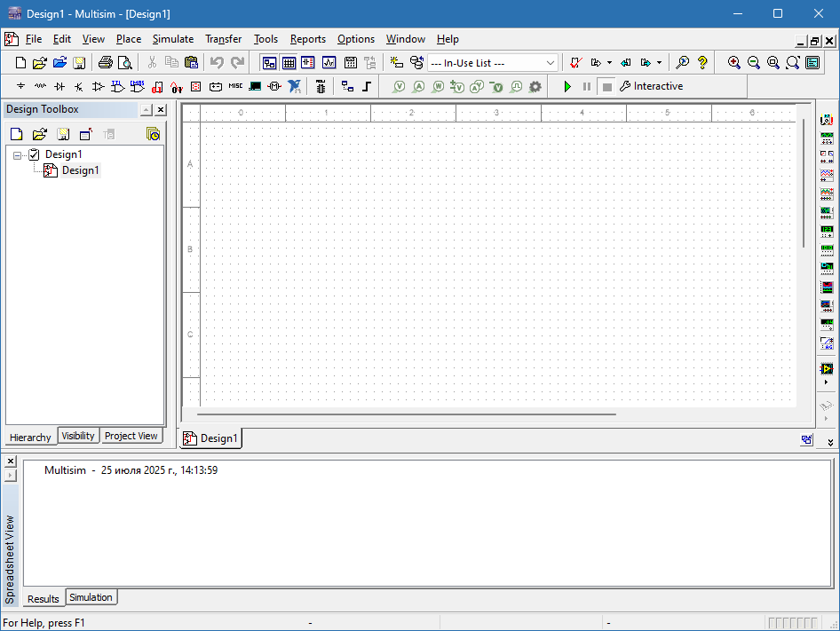Select the Results tab
Viewport: 840px width, 631px height.
coord(44,598)
